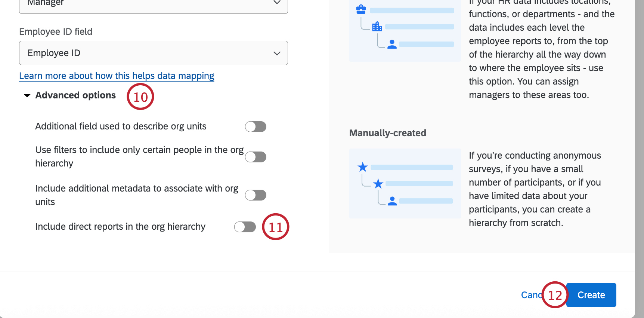Image resolution: width=644 pixels, height=318 pixels.
Task: Click the Cancel link
Action: (x=532, y=295)
